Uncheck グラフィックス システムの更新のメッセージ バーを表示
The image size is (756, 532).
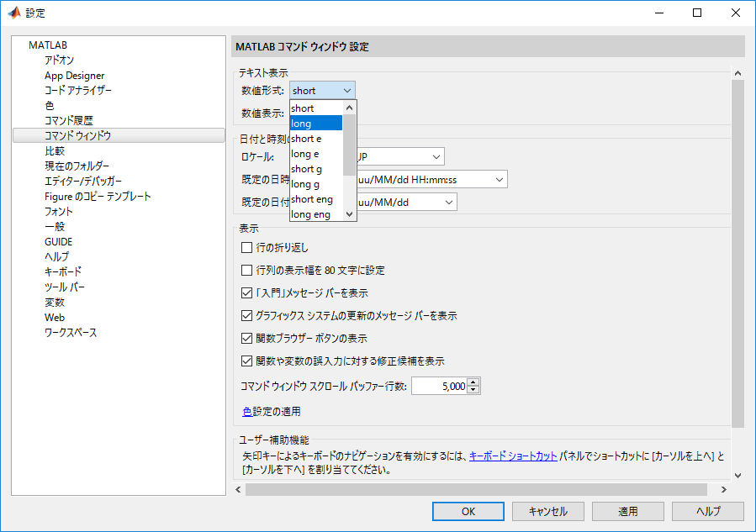(247, 316)
